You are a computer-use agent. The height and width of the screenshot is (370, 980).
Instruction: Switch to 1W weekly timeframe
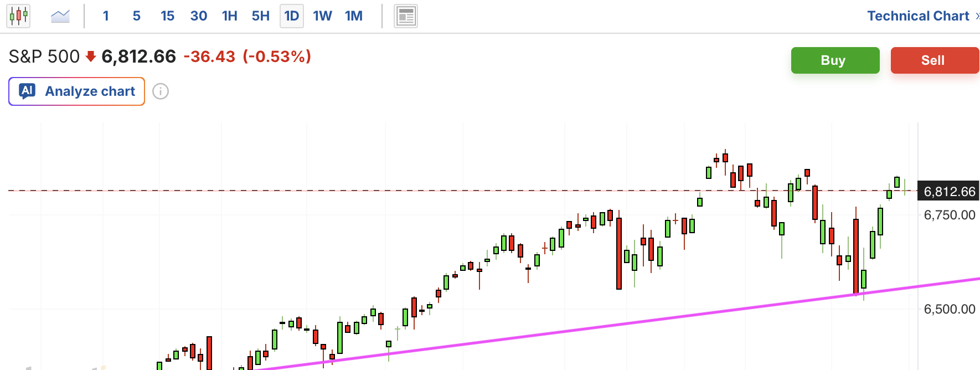click(x=322, y=16)
